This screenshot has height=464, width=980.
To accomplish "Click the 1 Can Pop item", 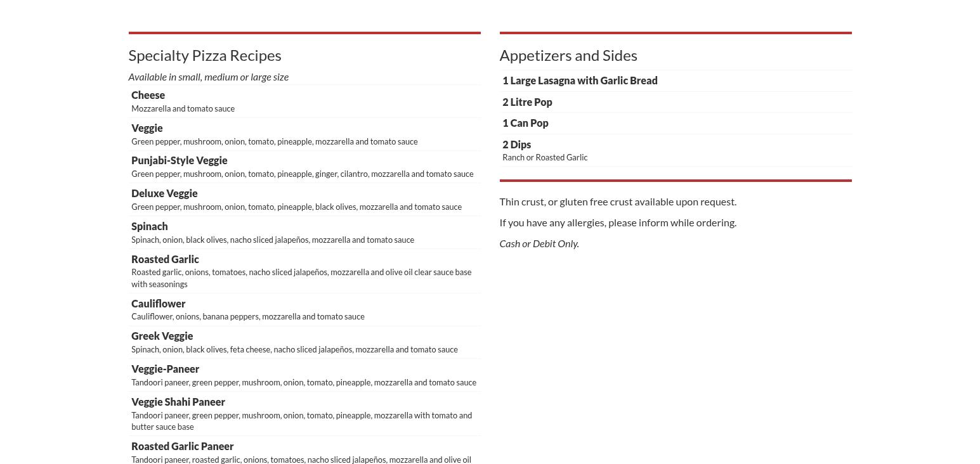I will (525, 123).
